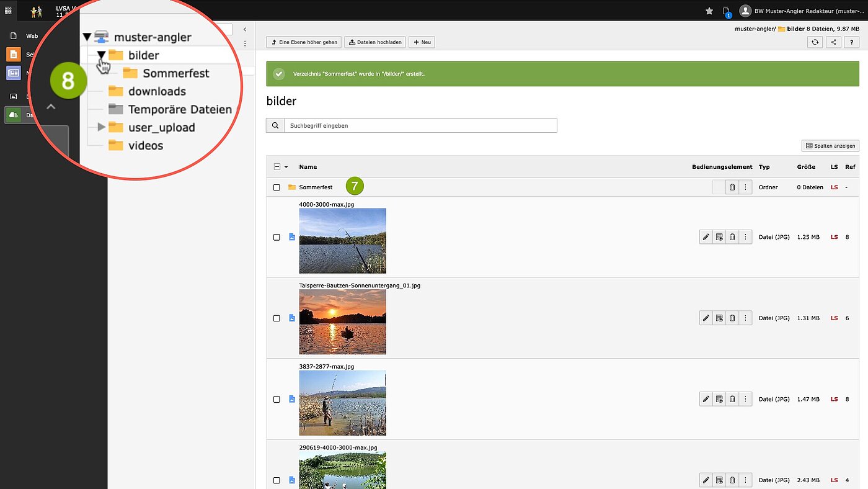Click the blue news module icon
The image size is (868, 489).
(13, 73)
